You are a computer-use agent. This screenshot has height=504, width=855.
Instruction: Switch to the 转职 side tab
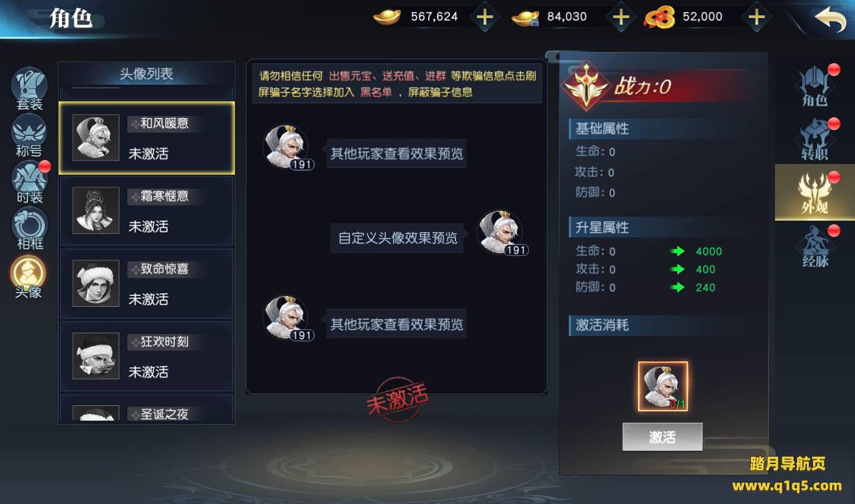coord(814,139)
